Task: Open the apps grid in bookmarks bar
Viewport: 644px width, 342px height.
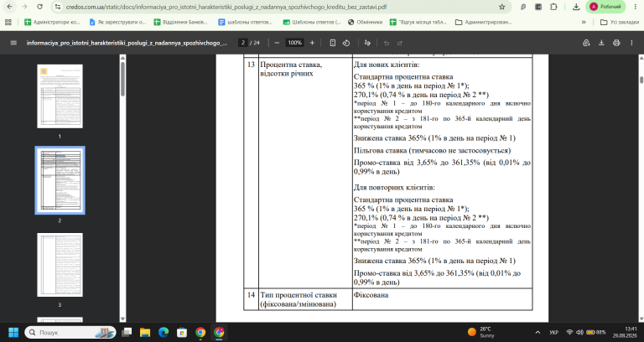Action: click(8, 22)
